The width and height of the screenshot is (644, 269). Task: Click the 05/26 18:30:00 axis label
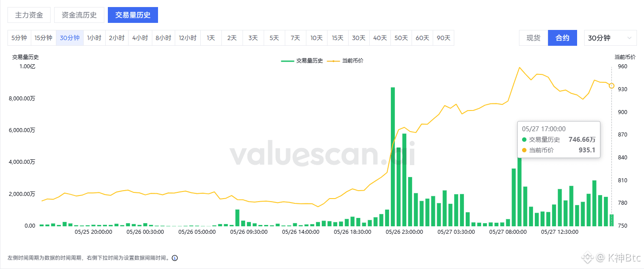pos(353,232)
